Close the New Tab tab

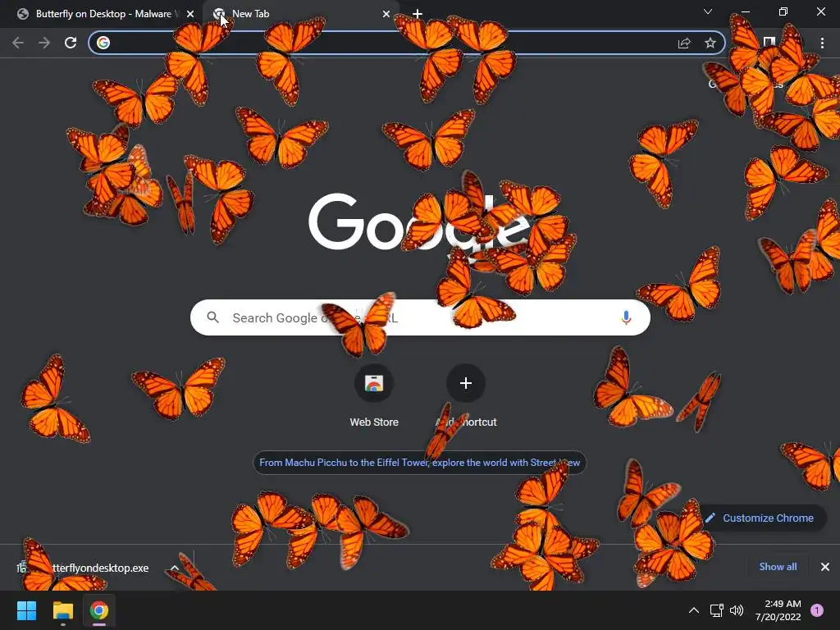386,14
